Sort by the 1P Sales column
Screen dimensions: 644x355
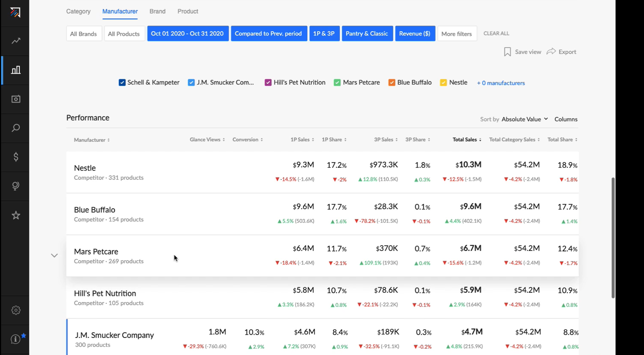302,140
